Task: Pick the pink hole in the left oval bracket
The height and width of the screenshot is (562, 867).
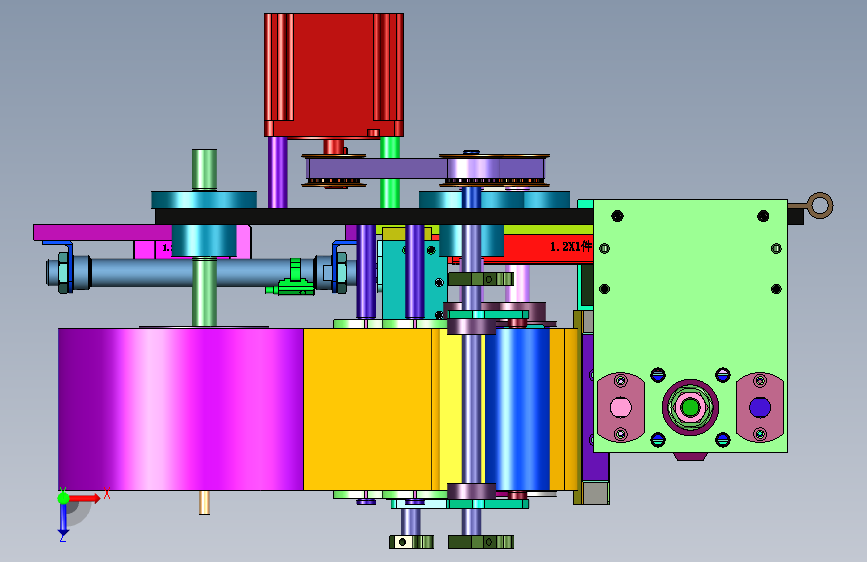Action: (x=620, y=408)
